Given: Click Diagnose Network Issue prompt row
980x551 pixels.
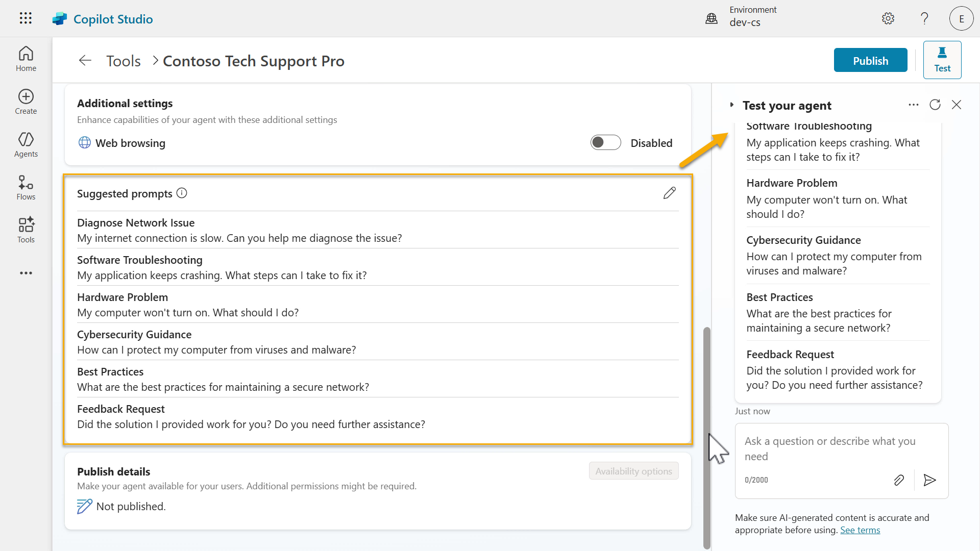Looking at the screenshot, I should click(378, 230).
